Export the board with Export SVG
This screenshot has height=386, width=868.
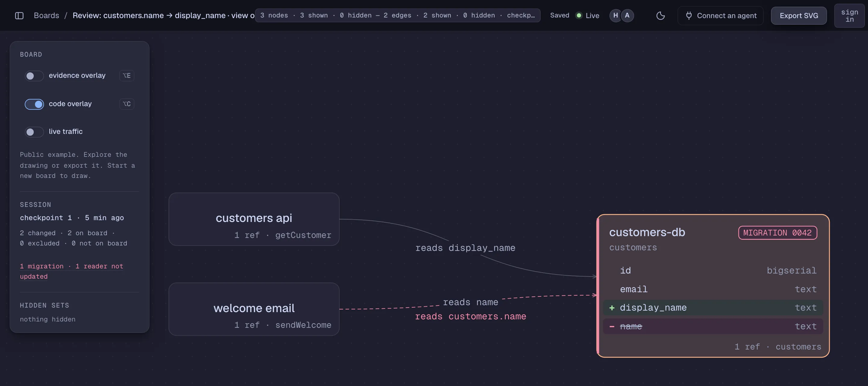(x=799, y=15)
